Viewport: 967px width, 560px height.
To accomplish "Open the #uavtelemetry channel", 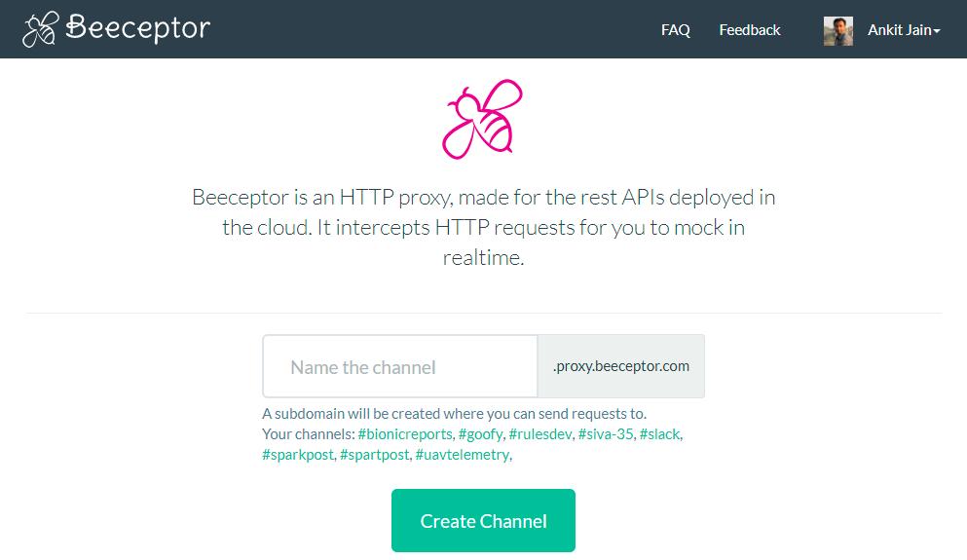I will (463, 455).
